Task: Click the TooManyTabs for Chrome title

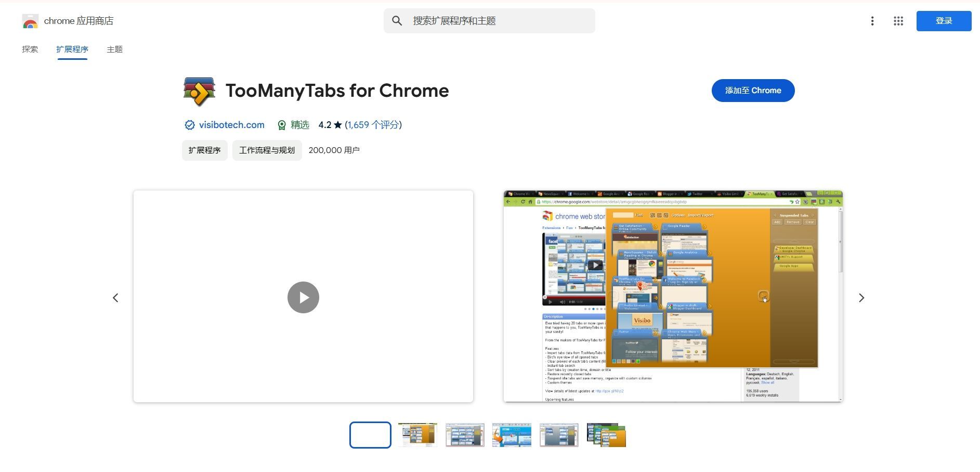Action: pos(337,91)
